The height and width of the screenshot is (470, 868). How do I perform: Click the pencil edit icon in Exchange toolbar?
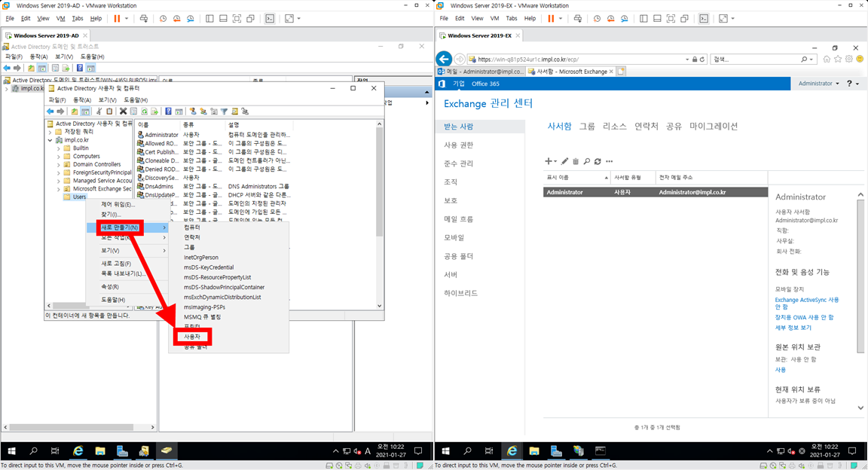pos(564,161)
